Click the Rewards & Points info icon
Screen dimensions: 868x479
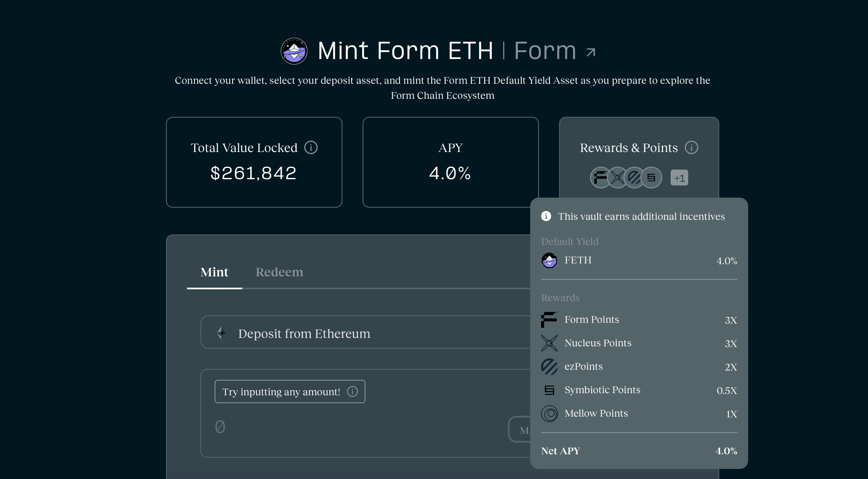click(691, 147)
